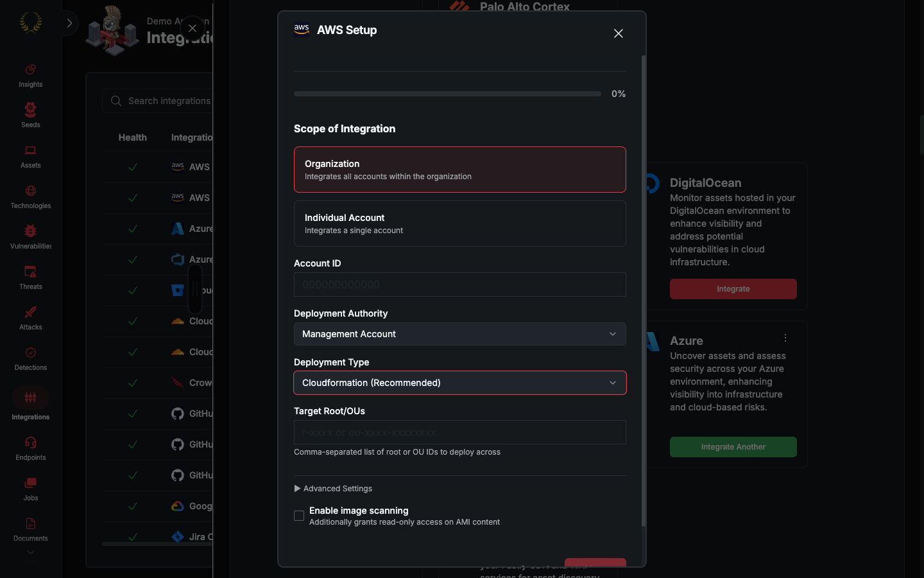The width and height of the screenshot is (924, 578).
Task: Click the Bitbucket row icon
Action: tap(178, 290)
